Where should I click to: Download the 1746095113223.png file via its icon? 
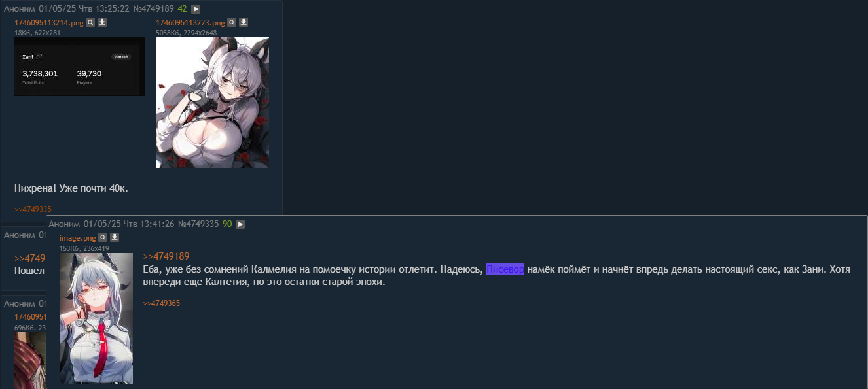click(x=244, y=22)
